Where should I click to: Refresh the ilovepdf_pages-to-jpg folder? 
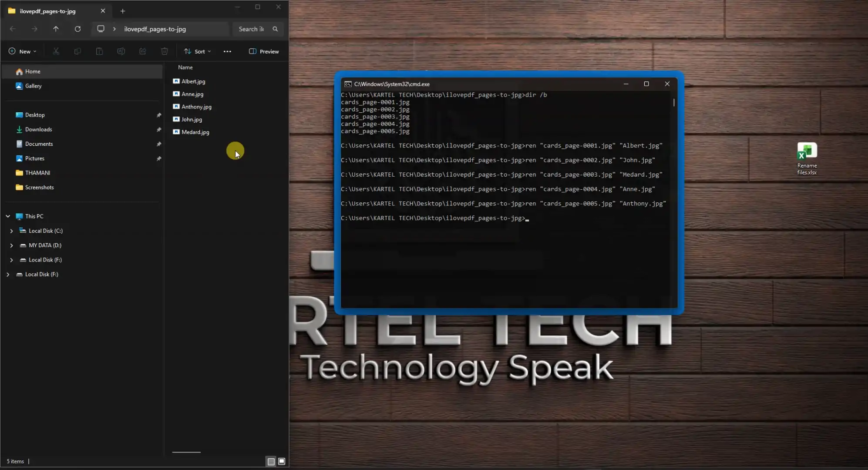(x=77, y=29)
